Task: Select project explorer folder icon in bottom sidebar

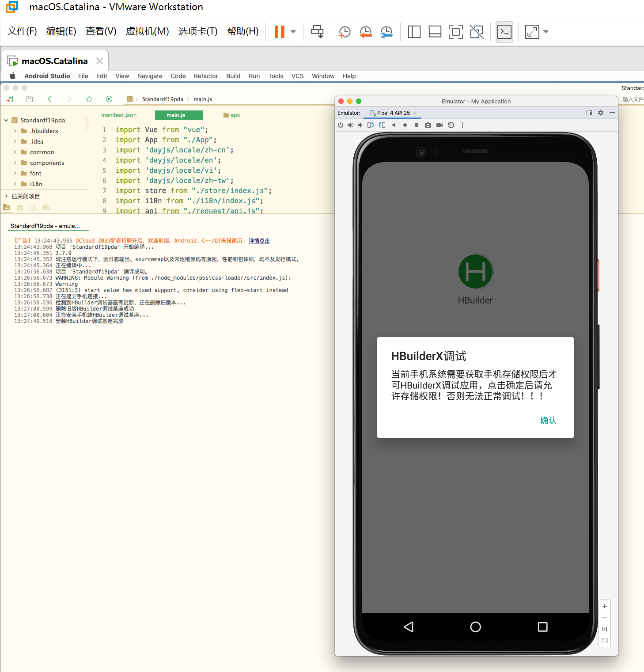Action: [7, 208]
